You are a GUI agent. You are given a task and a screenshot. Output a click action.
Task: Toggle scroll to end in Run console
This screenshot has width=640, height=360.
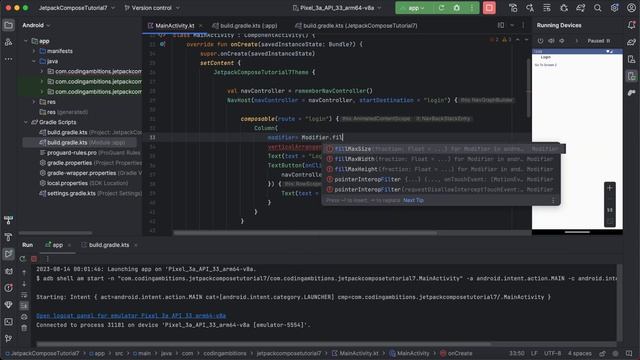tap(24, 306)
